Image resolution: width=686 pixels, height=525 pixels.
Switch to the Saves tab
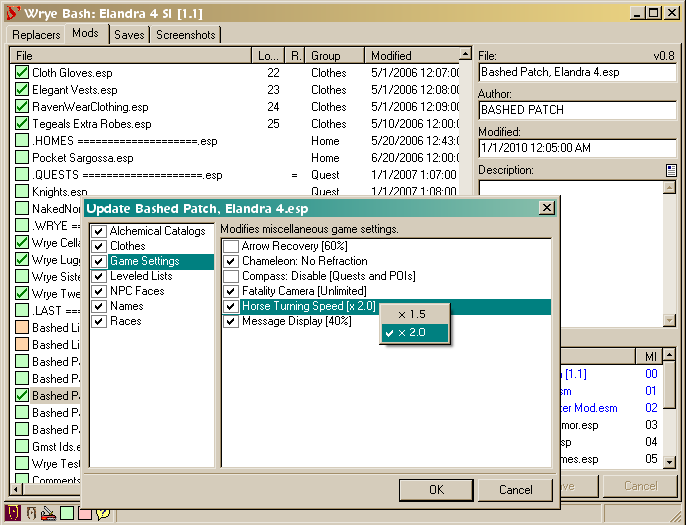(129, 35)
